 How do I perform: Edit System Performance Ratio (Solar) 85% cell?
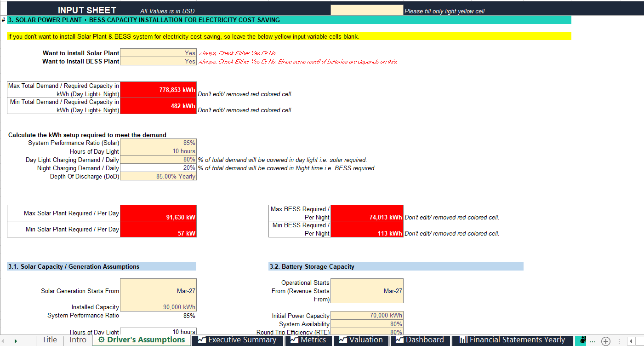click(158, 143)
